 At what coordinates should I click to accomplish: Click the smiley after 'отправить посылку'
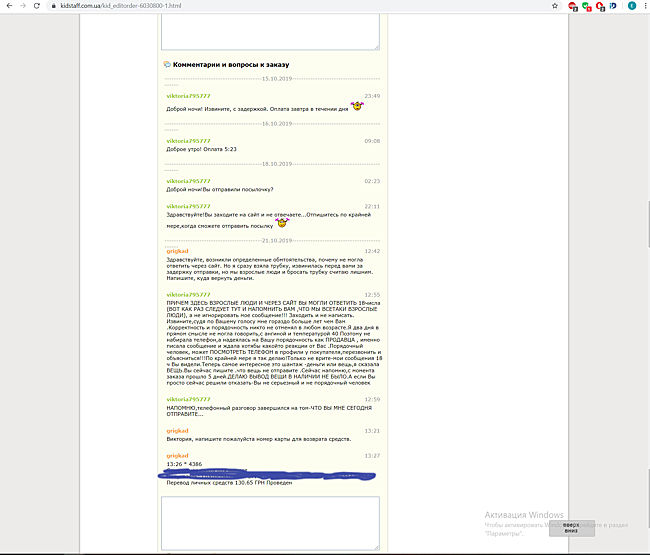(283, 222)
